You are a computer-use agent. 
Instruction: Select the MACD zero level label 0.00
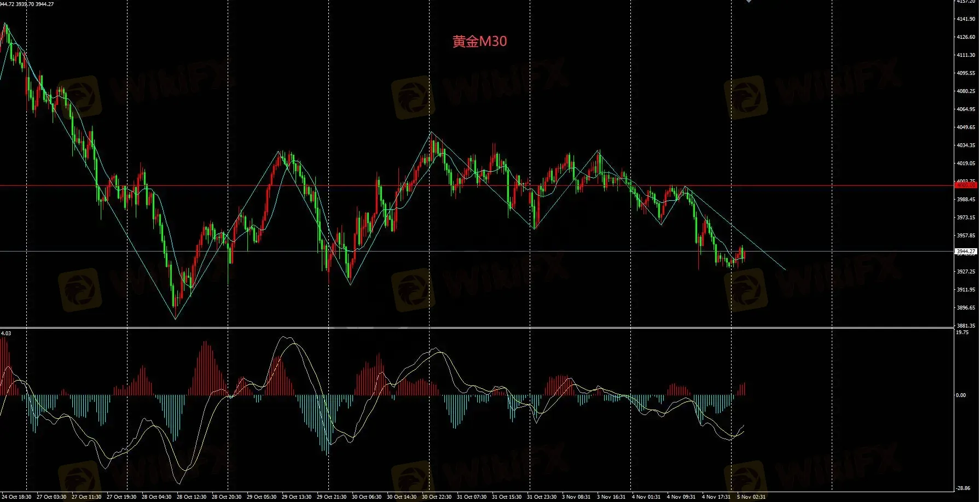coord(961,395)
